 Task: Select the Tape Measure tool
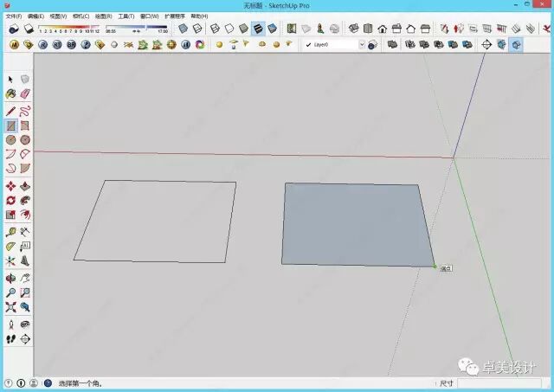tap(10, 232)
